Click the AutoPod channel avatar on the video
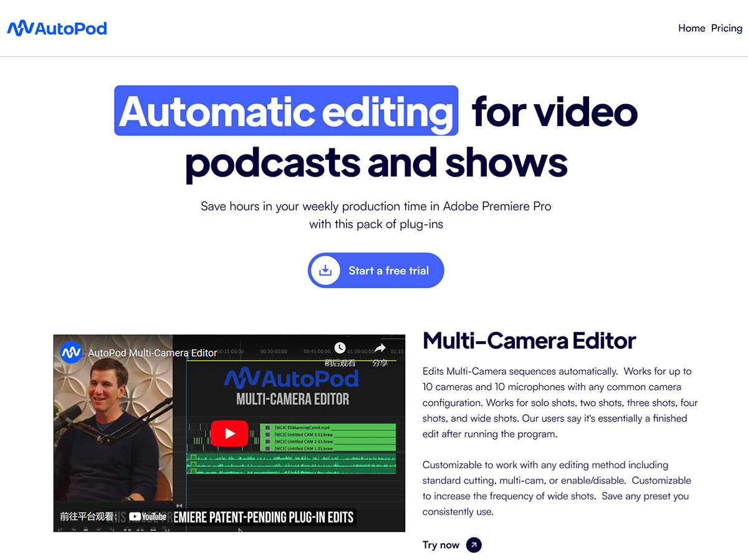The height and width of the screenshot is (560, 748). [x=70, y=352]
